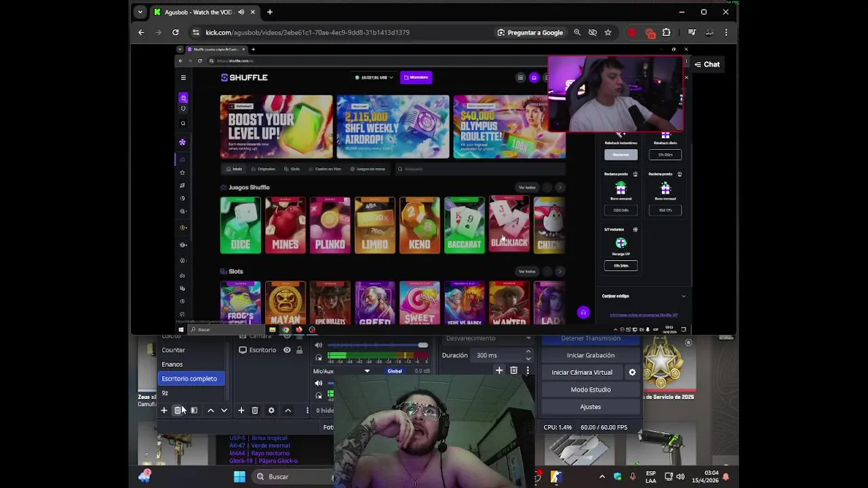The height and width of the screenshot is (488, 868).
Task: Add a scene transition with plus icon
Action: pos(499,371)
